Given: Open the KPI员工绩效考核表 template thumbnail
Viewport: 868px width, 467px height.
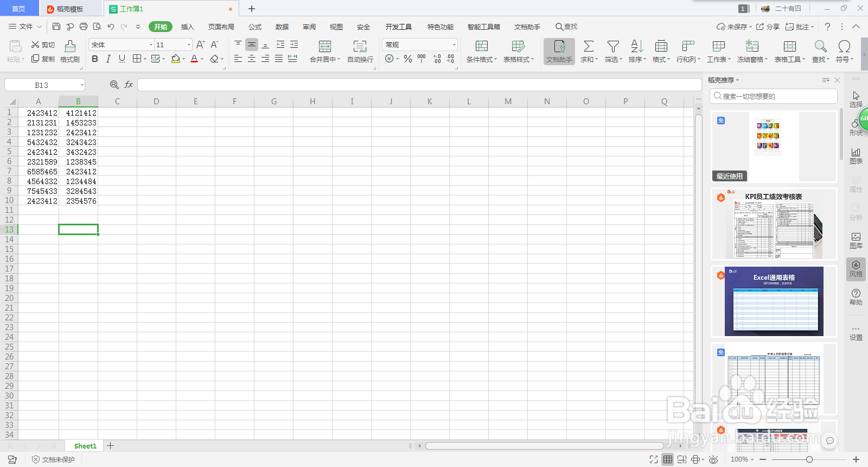Looking at the screenshot, I should point(774,224).
